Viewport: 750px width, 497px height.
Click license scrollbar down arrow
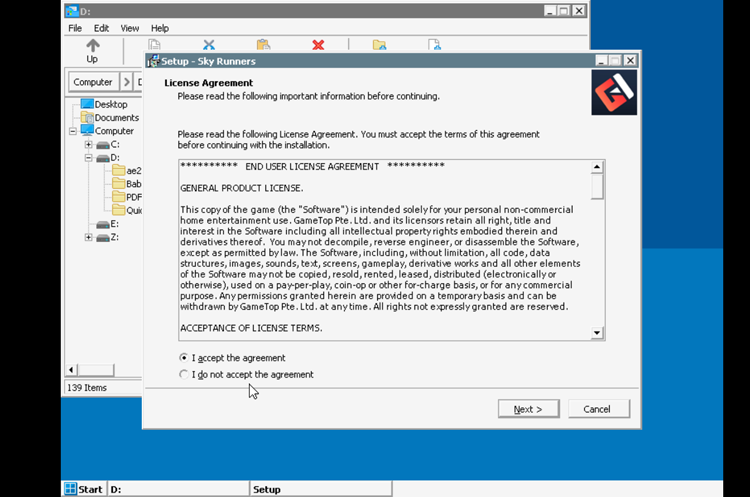point(596,333)
